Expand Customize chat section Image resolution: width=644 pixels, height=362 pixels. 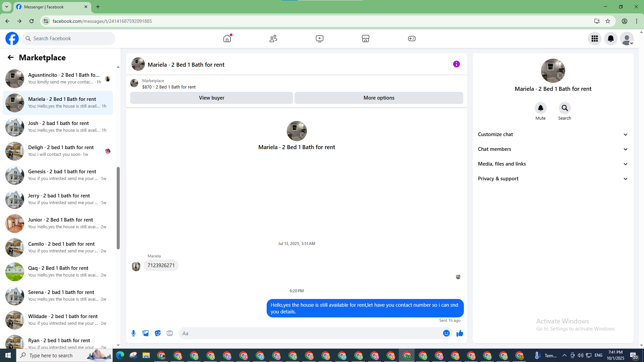pos(553,134)
